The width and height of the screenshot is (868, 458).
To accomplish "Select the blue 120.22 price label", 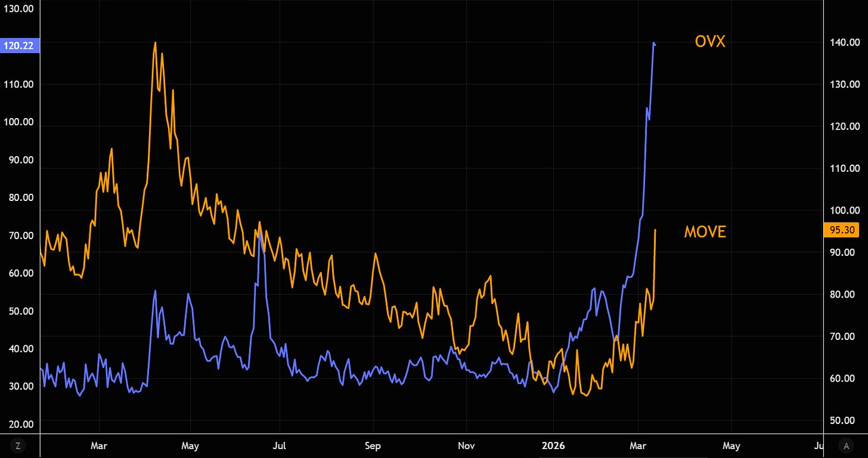I will (x=20, y=45).
